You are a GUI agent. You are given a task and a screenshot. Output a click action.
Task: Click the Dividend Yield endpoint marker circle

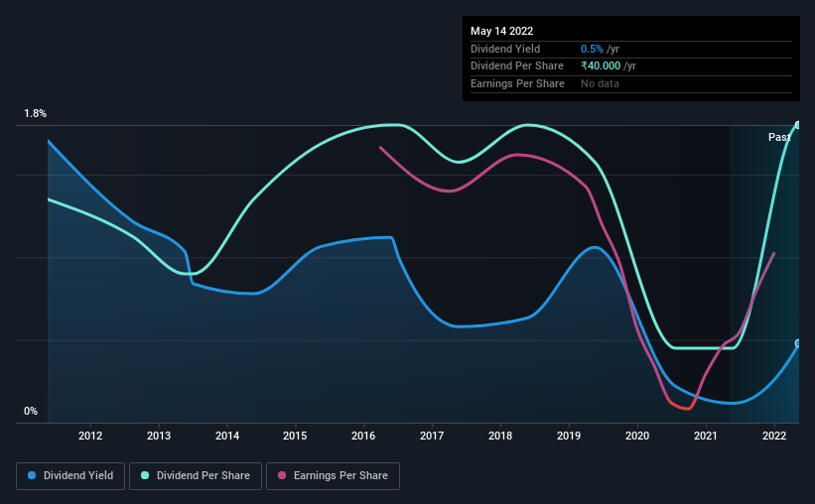point(798,343)
